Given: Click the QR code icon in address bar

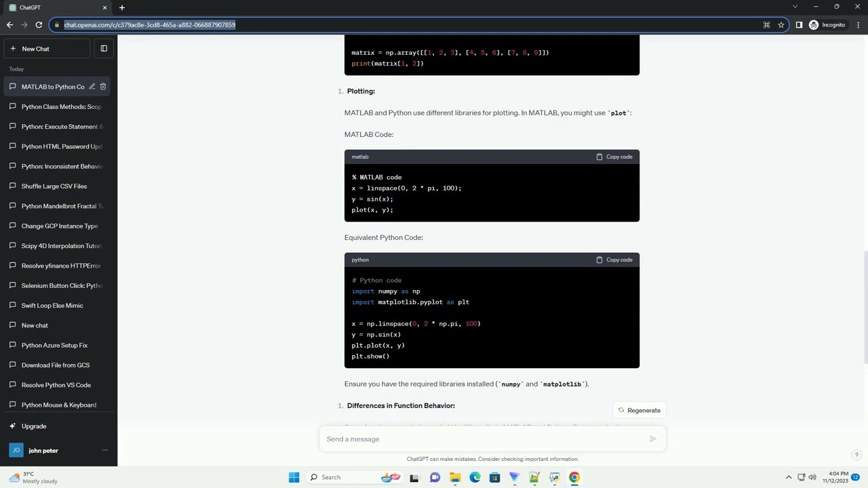Looking at the screenshot, I should (766, 25).
